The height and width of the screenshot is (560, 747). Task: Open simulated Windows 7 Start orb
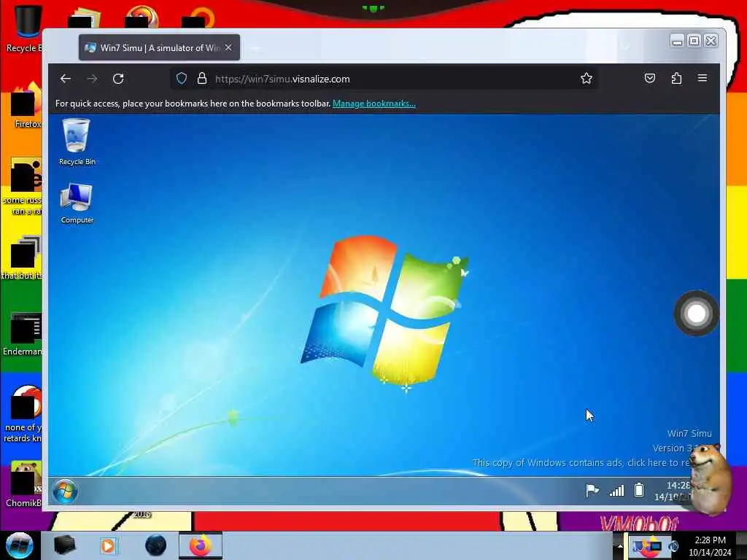[65, 491]
